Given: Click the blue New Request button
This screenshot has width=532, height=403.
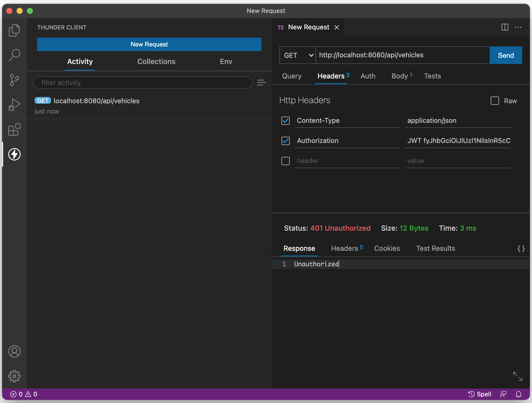Looking at the screenshot, I should click(x=149, y=44).
